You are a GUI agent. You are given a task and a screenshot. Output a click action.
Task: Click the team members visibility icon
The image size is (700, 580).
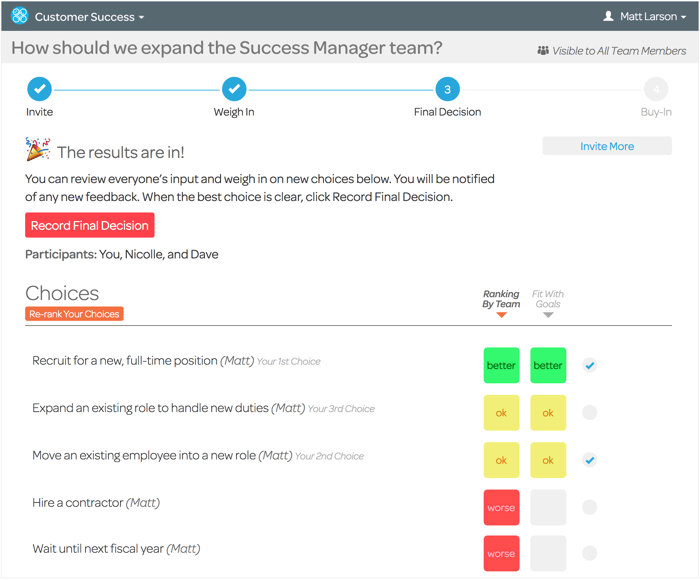click(543, 50)
